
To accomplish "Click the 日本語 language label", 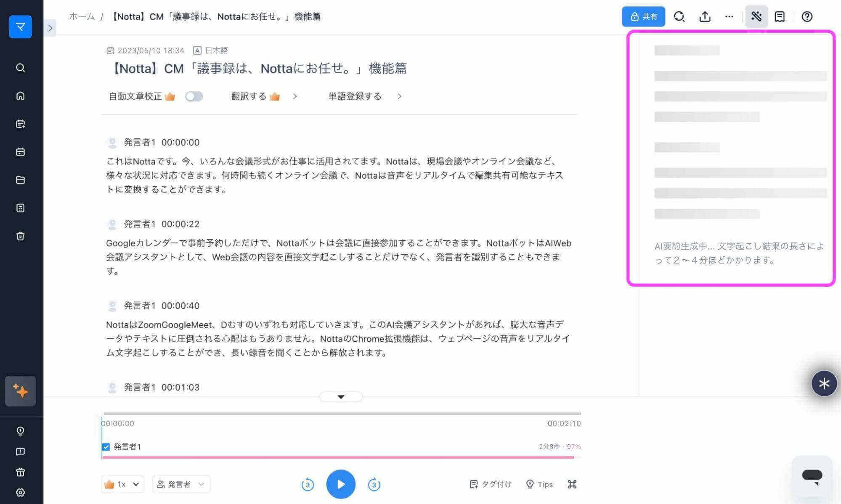I will (216, 50).
